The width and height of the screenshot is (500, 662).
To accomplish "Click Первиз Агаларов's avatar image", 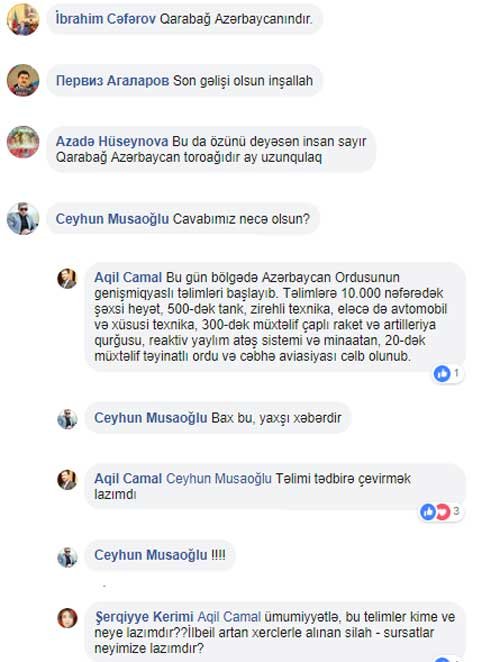I will (x=23, y=80).
